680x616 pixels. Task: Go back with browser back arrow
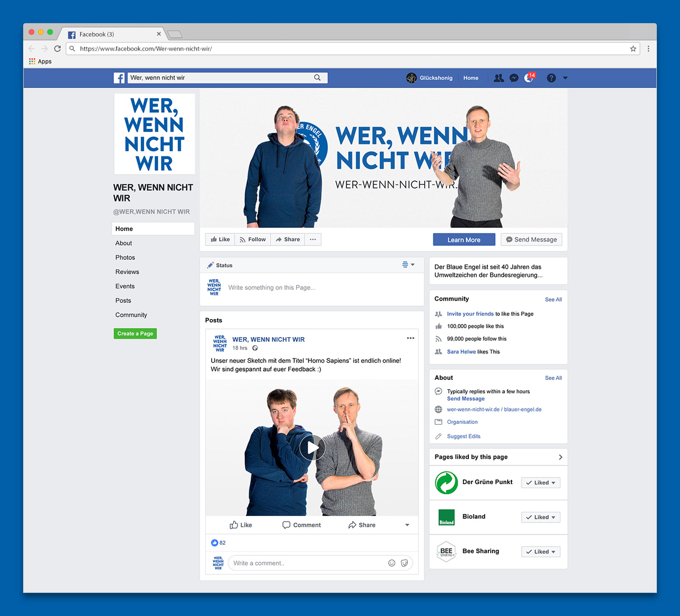pyautogui.click(x=31, y=49)
